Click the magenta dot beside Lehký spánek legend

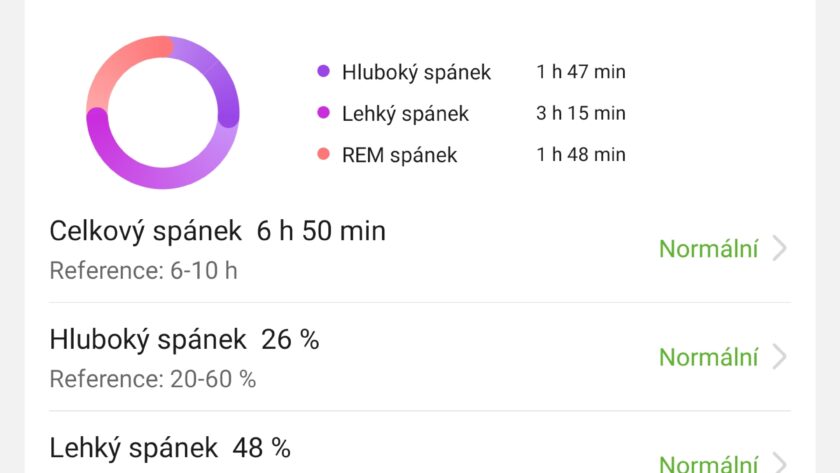click(x=323, y=113)
